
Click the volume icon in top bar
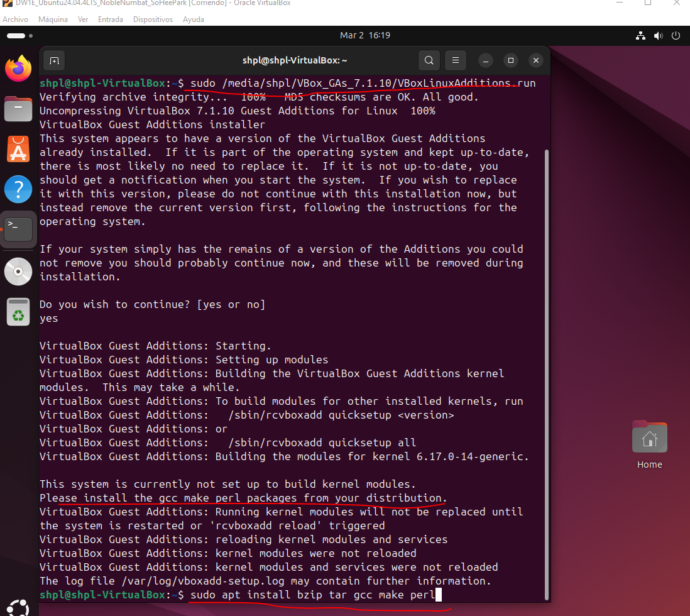point(659,36)
